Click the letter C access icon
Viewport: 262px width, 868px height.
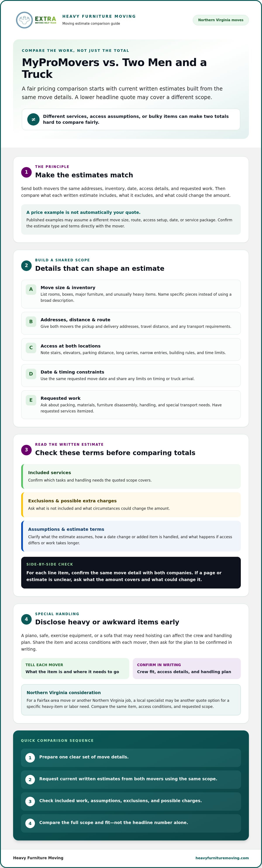click(31, 348)
